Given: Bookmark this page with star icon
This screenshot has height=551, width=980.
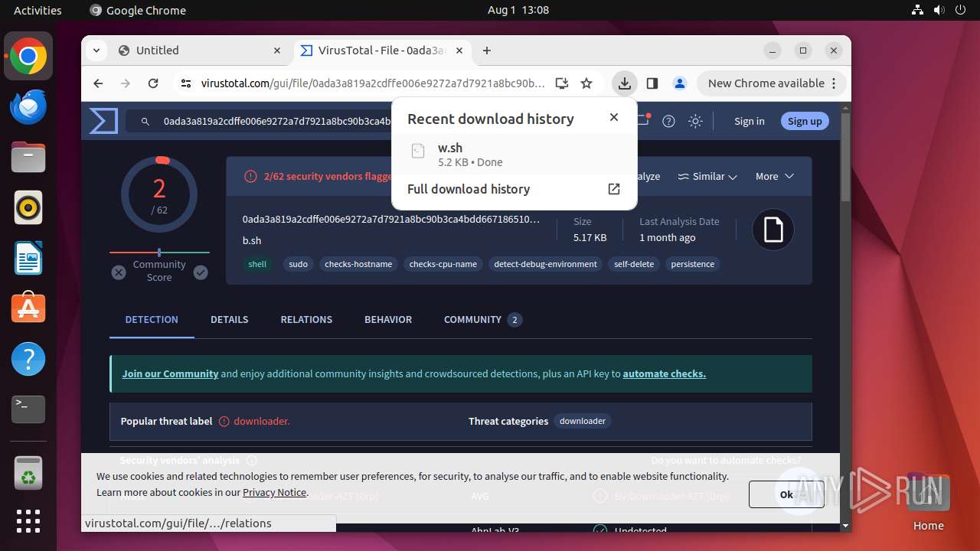Looking at the screenshot, I should pyautogui.click(x=586, y=83).
